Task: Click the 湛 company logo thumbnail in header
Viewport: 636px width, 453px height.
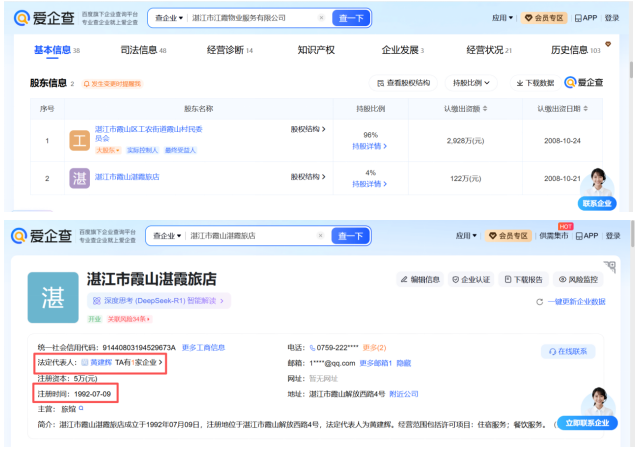Action: tap(54, 297)
